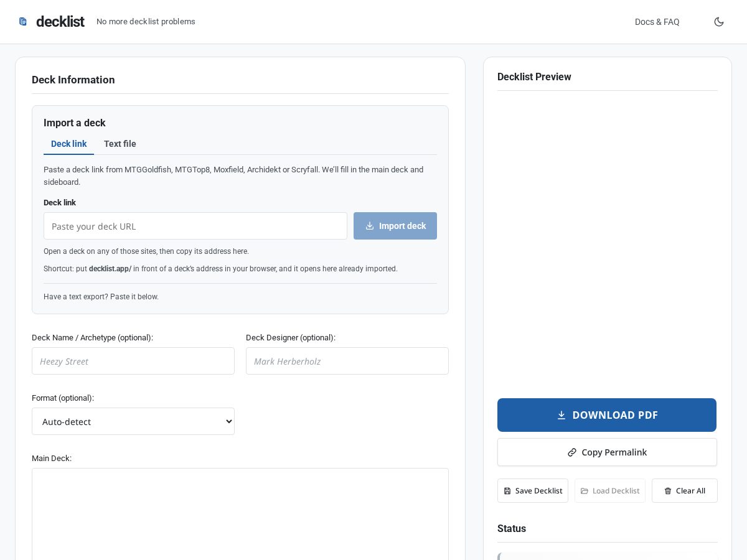The height and width of the screenshot is (560, 747).
Task: Focus the Deck Designer field
Action: pyautogui.click(x=347, y=361)
